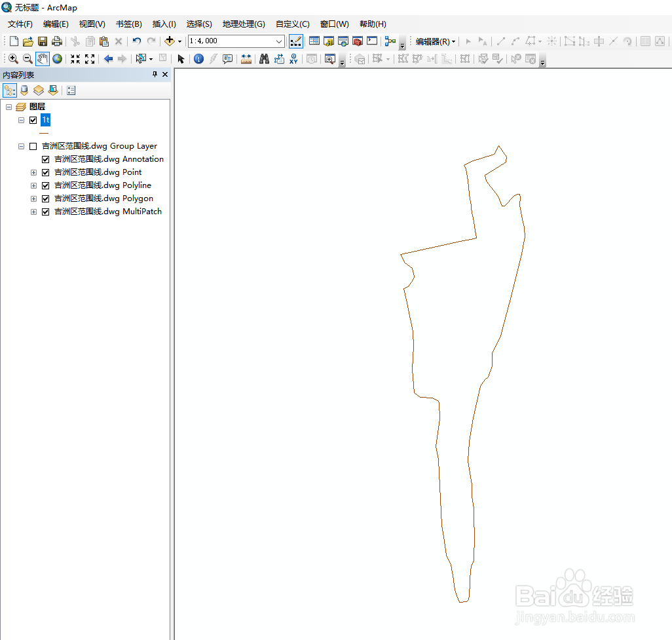Select the Zoom In tool
The width and height of the screenshot is (672, 640).
13,59
